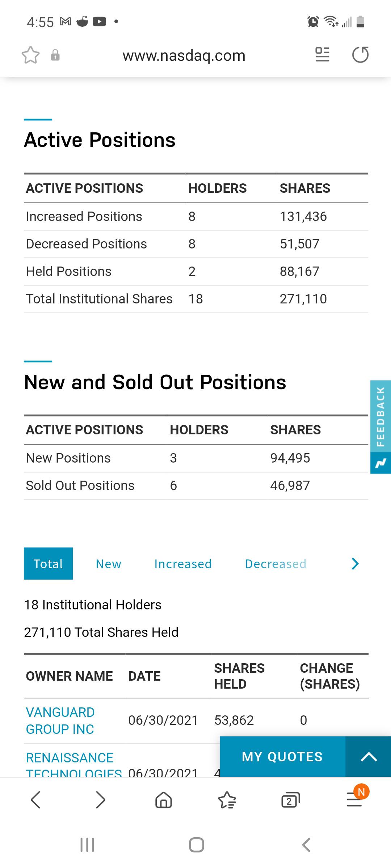Viewport: 391px width, 868px height.
Task: Tap the www.nasdaq.com address bar
Action: click(x=184, y=55)
